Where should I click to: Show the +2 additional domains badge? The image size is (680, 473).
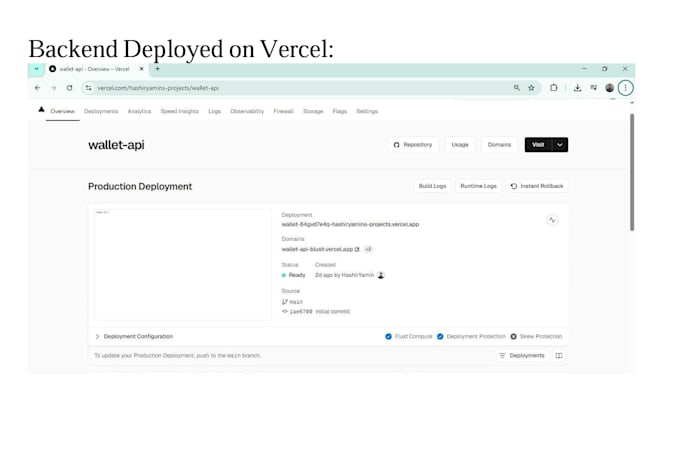pyautogui.click(x=368, y=249)
